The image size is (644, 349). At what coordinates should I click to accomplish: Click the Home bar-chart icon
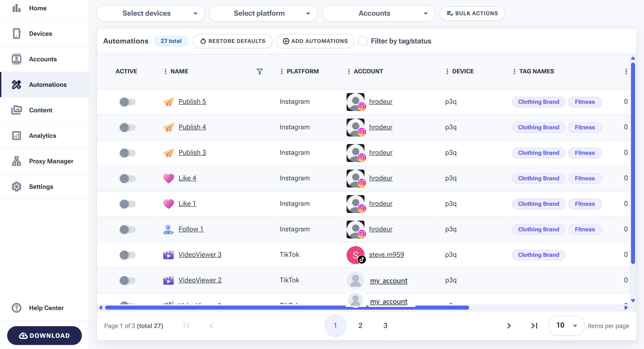coord(17,8)
